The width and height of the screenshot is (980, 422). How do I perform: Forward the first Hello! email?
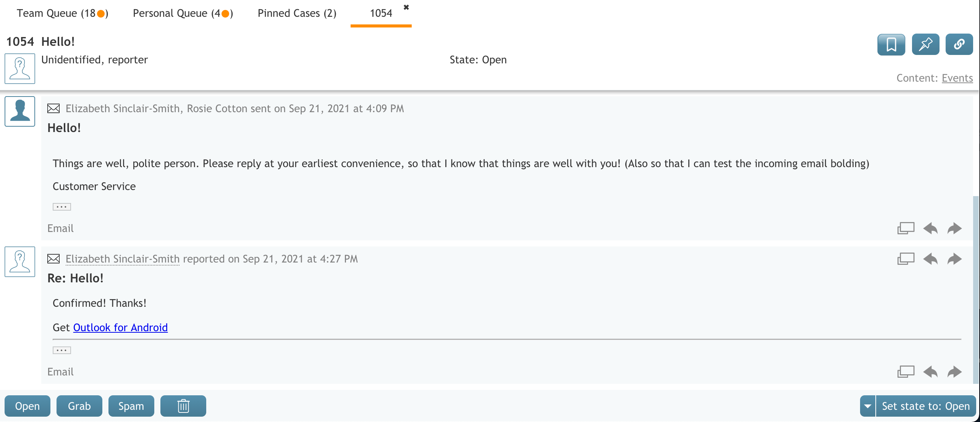(x=954, y=229)
